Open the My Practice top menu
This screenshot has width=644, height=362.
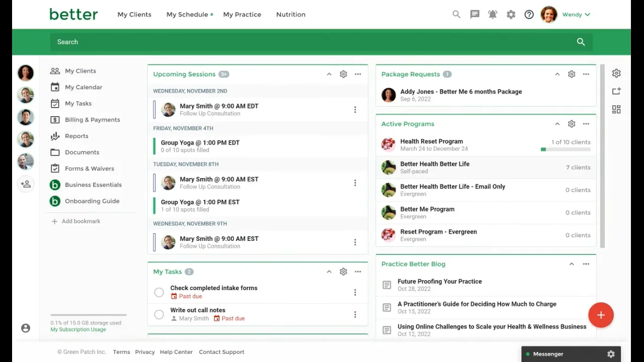coord(242,15)
